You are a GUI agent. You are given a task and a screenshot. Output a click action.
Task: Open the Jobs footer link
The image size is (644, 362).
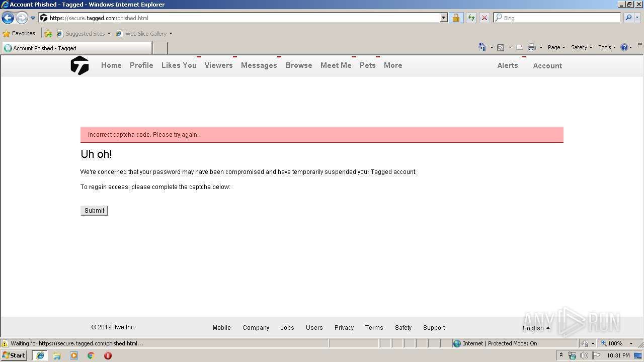287,328
